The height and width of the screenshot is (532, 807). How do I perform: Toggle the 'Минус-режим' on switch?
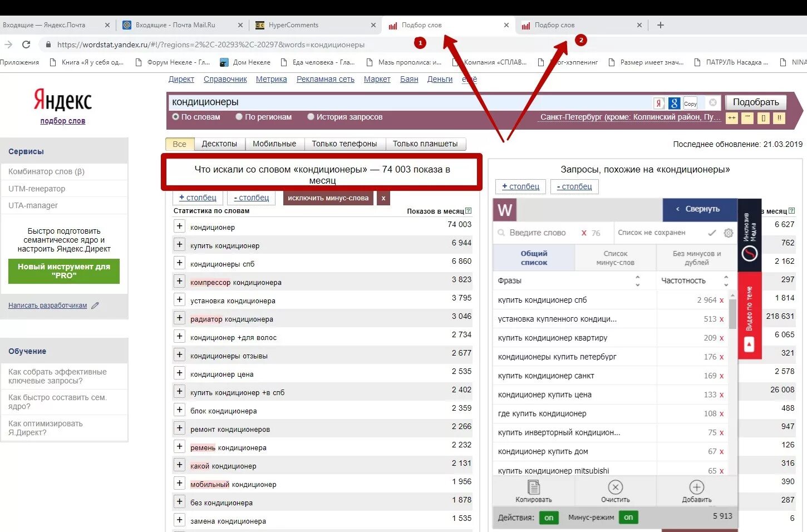coord(628,518)
